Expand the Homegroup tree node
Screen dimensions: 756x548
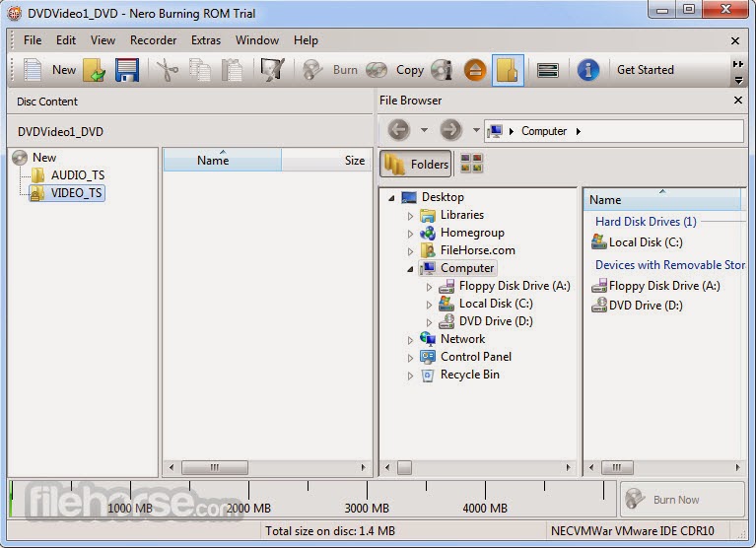tap(410, 234)
